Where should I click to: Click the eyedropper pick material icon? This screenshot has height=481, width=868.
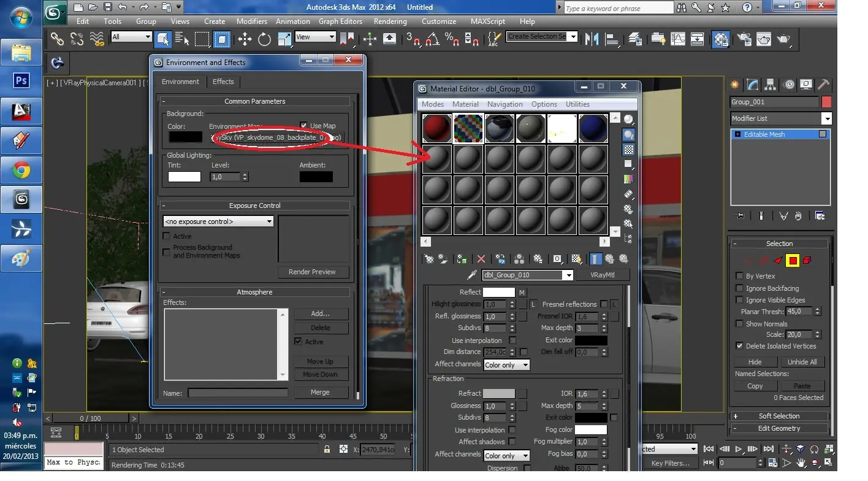pos(473,275)
